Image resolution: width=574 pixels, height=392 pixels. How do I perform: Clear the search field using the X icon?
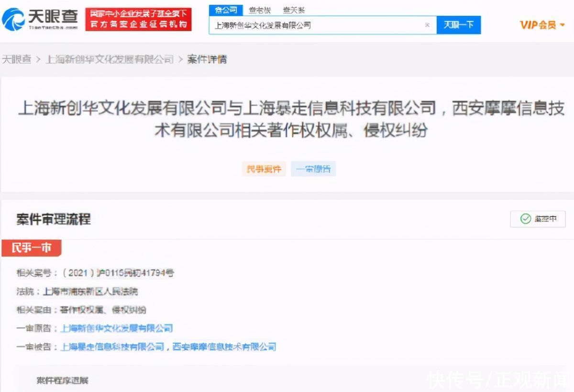[428, 25]
